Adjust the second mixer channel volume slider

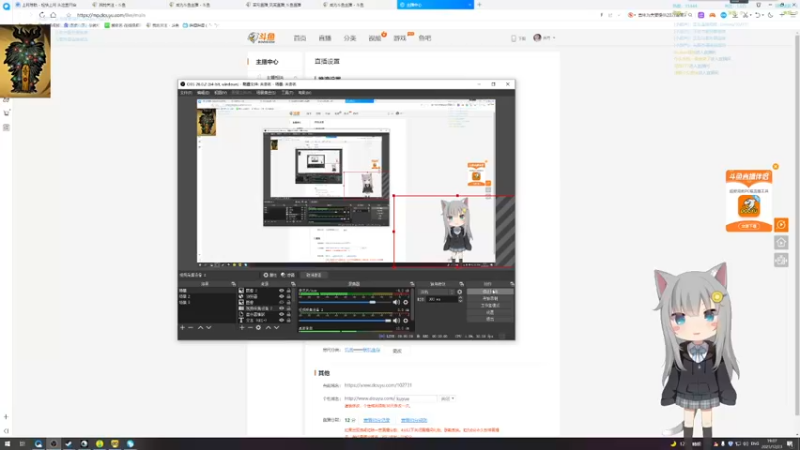pos(345,320)
